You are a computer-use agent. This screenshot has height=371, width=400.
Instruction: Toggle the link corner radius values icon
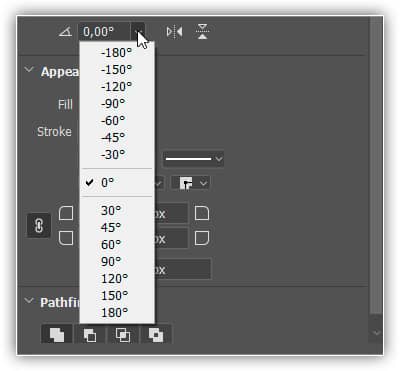(x=39, y=226)
